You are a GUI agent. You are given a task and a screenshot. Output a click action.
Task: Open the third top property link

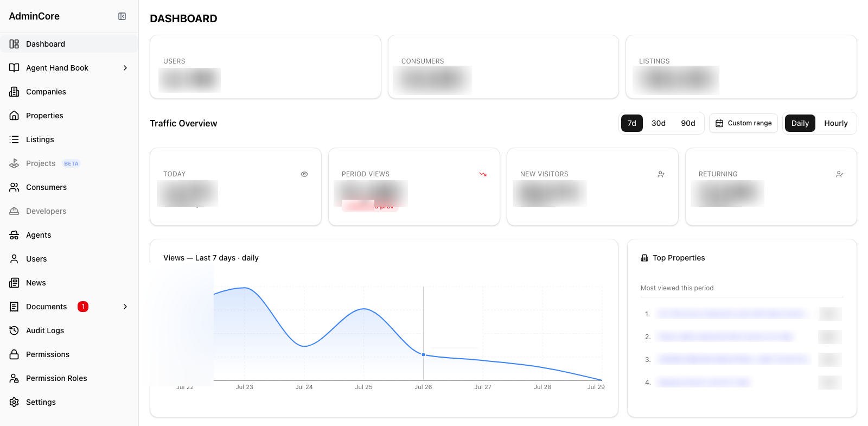[732, 359]
